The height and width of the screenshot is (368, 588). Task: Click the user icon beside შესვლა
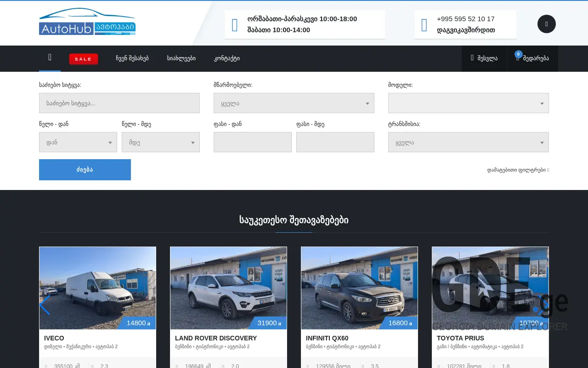(472, 58)
